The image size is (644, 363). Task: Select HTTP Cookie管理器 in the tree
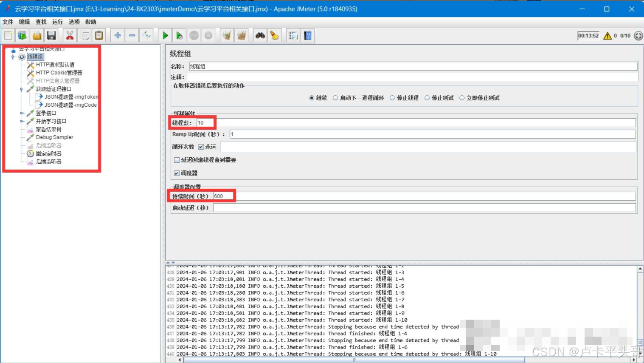[59, 73]
